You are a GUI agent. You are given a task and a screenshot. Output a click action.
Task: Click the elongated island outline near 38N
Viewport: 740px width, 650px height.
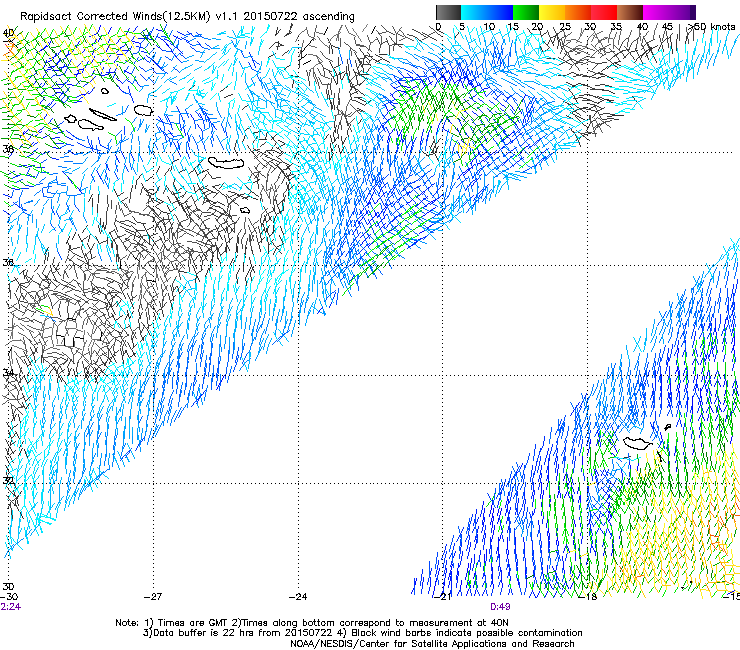[227, 163]
